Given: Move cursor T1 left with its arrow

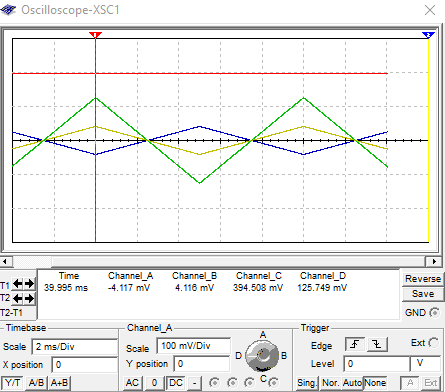Looking at the screenshot, I should pyautogui.click(x=17, y=284).
